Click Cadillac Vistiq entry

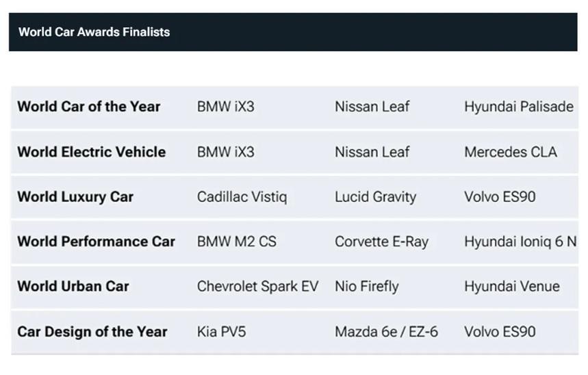[242, 197]
